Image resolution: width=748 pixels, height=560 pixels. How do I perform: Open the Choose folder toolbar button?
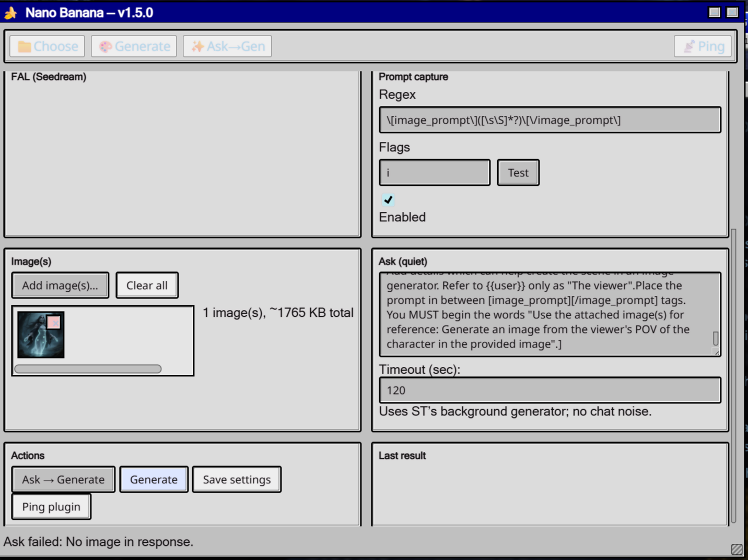[48, 46]
